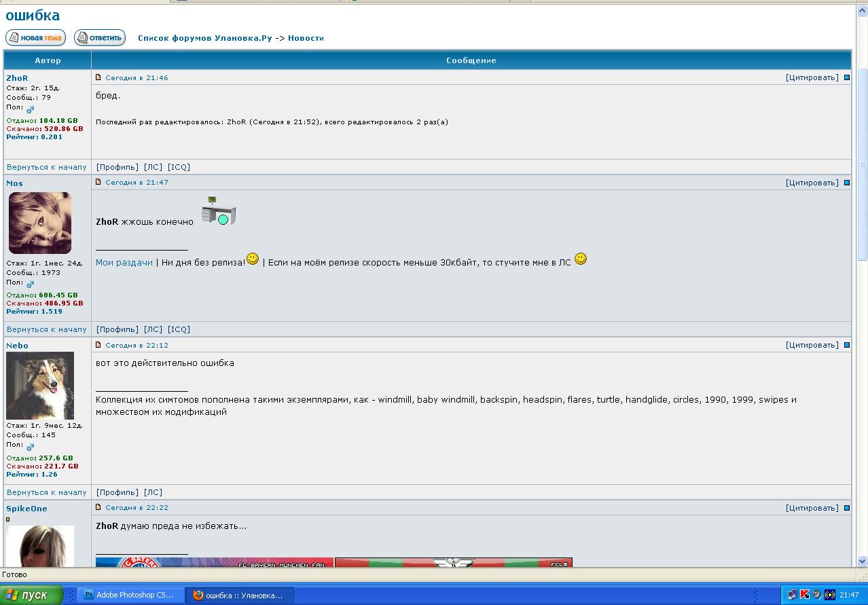868x605 pixels.
Task: Open the Windows пуск start button
Action: pos(31,595)
